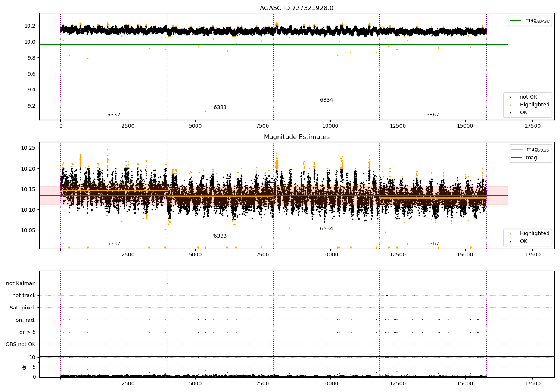This screenshot has height=392, width=560.
Task: Click the 'OBS not OK' row label
Action: click(x=21, y=345)
